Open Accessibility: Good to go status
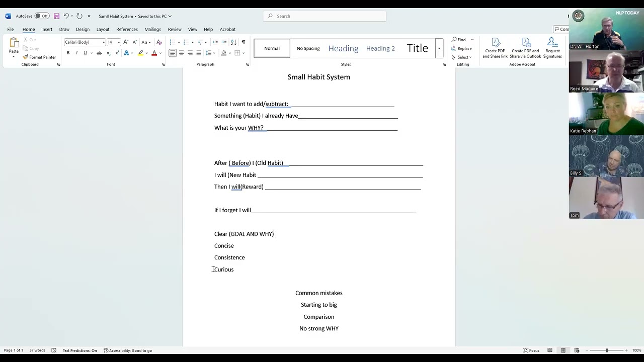644x362 pixels. pos(128,350)
